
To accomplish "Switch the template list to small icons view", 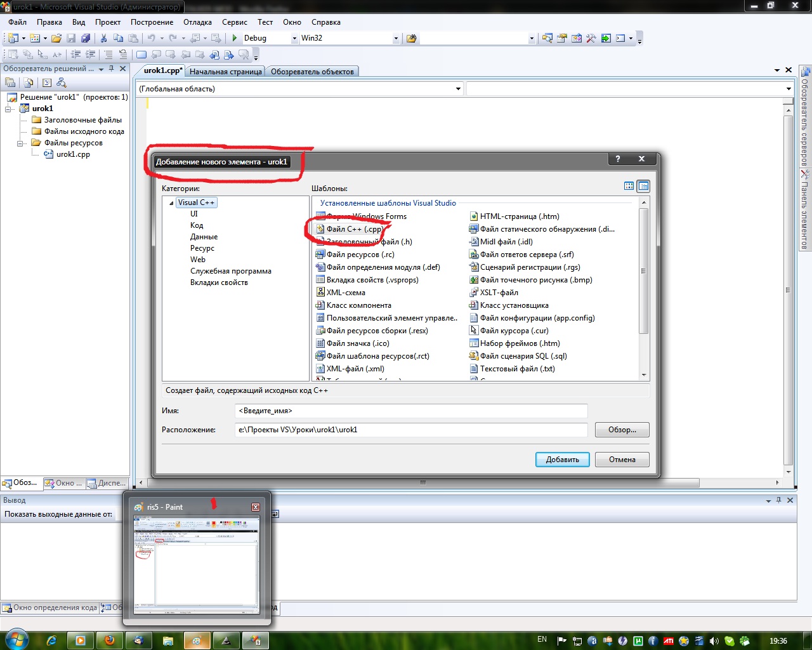I will [x=643, y=186].
